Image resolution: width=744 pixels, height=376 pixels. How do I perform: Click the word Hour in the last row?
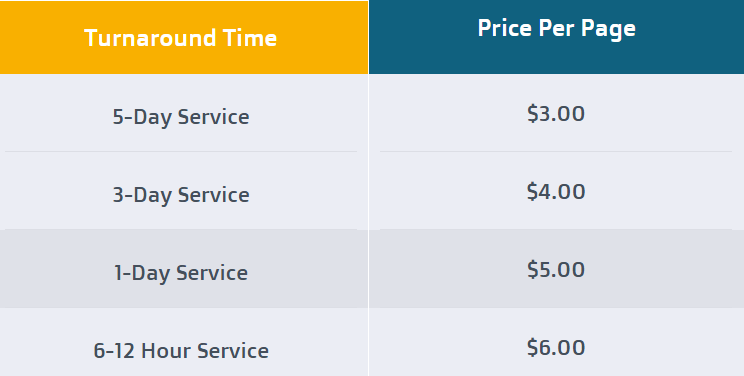pos(167,350)
